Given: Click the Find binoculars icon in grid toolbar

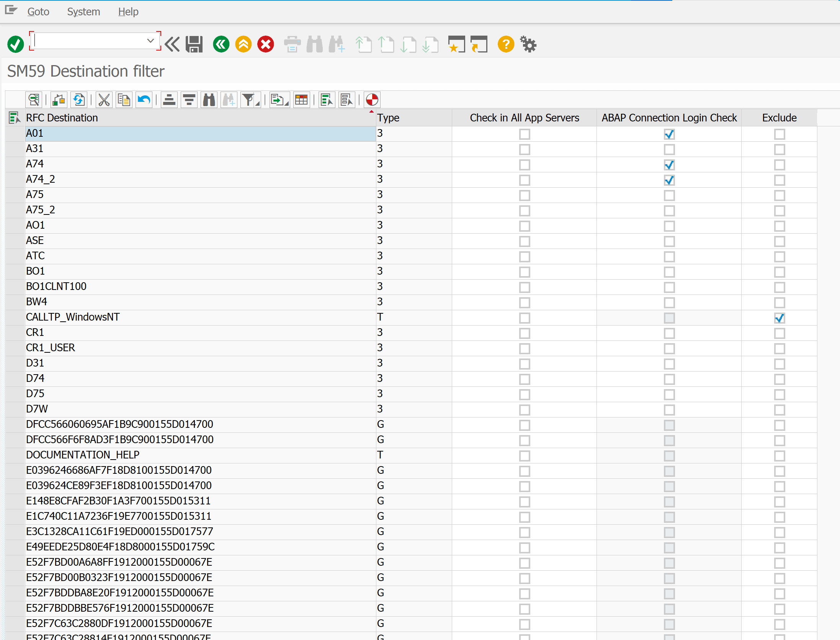Looking at the screenshot, I should (209, 100).
